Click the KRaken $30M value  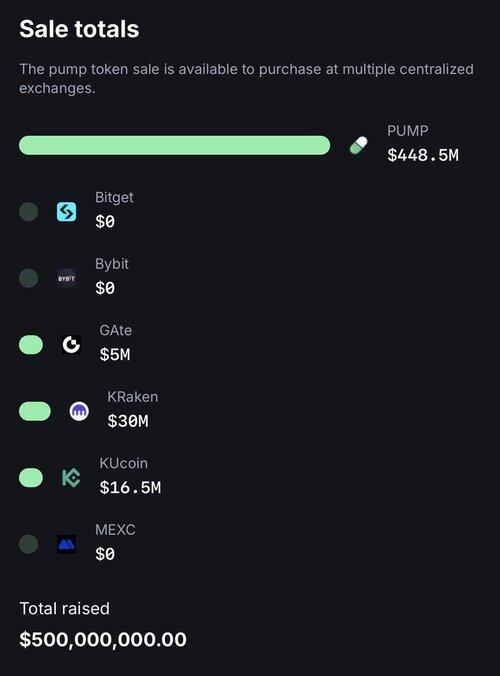128,421
